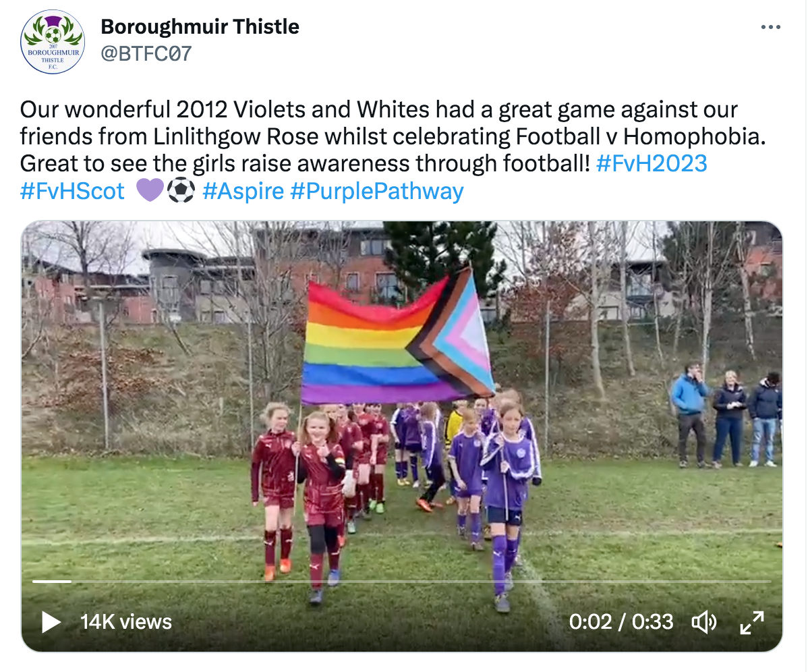Click the soccer ball emoji
Screen dimensions: 808x672
(x=181, y=190)
